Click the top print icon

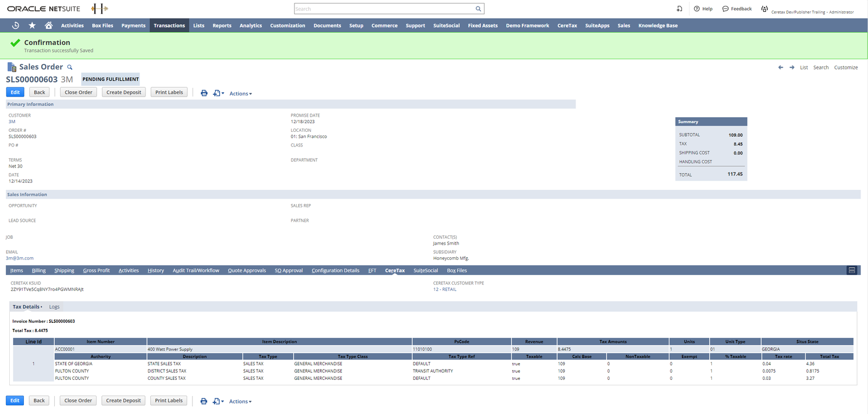click(204, 93)
